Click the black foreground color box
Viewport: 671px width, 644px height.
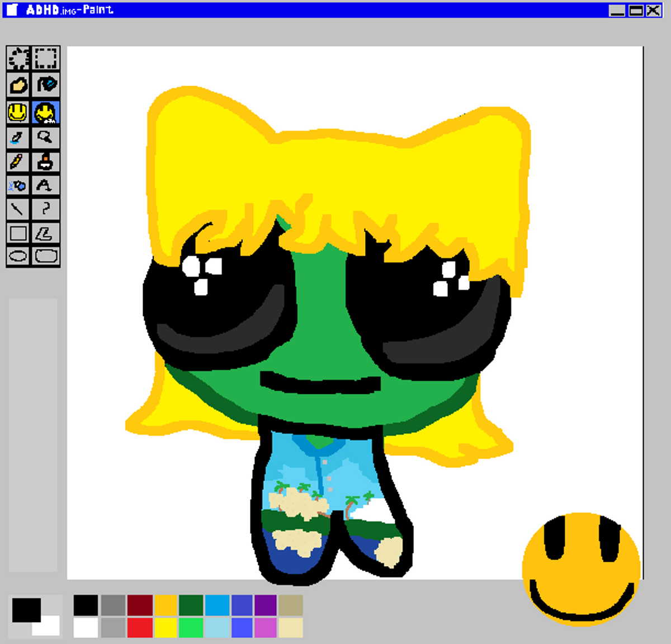click(26, 610)
